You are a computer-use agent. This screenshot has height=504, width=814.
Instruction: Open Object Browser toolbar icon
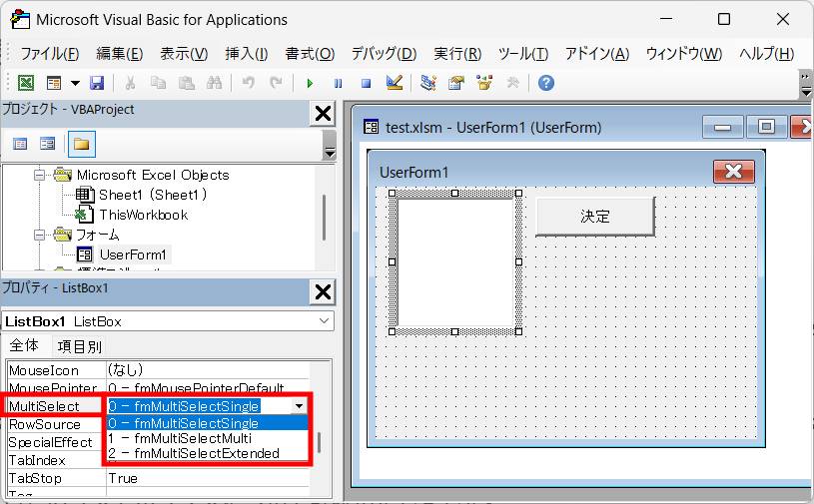coord(484,83)
